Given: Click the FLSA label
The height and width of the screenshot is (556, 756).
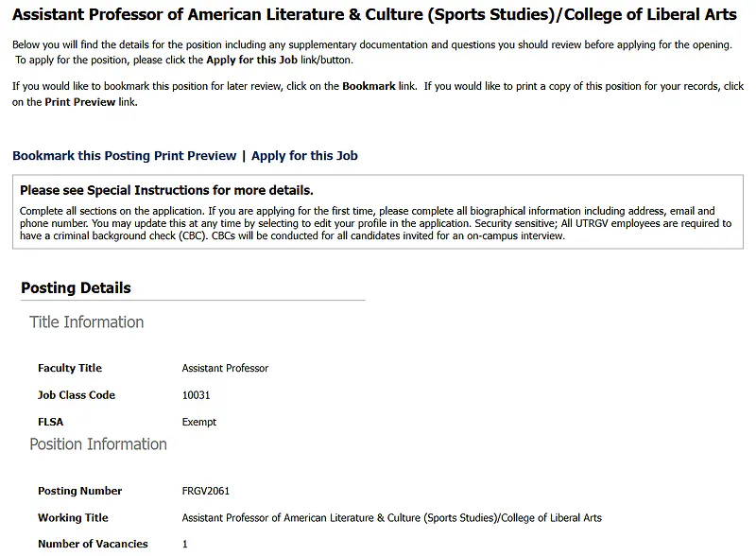Looking at the screenshot, I should point(51,422).
